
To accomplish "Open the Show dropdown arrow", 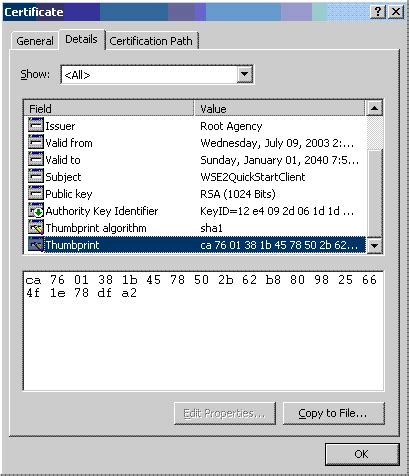I will click(245, 74).
